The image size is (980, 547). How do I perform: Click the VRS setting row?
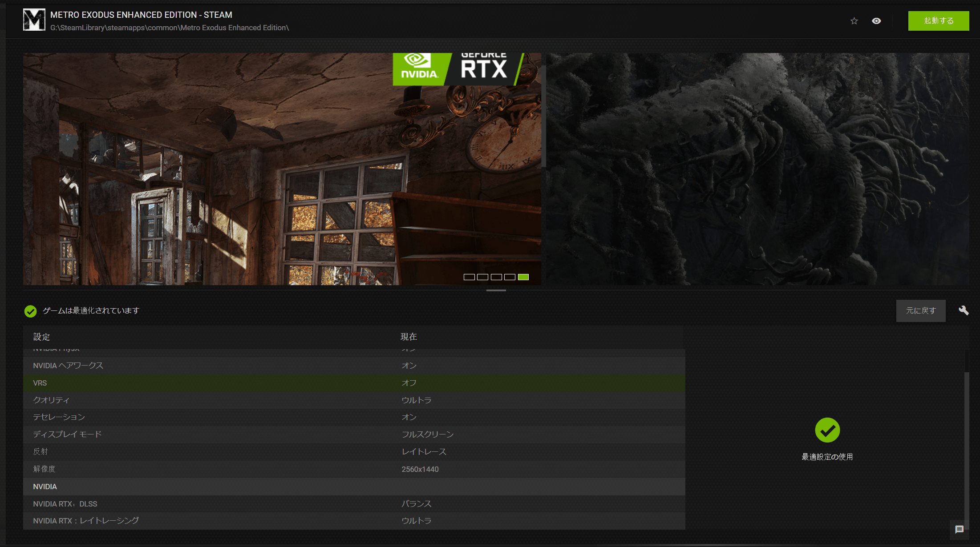(x=354, y=383)
